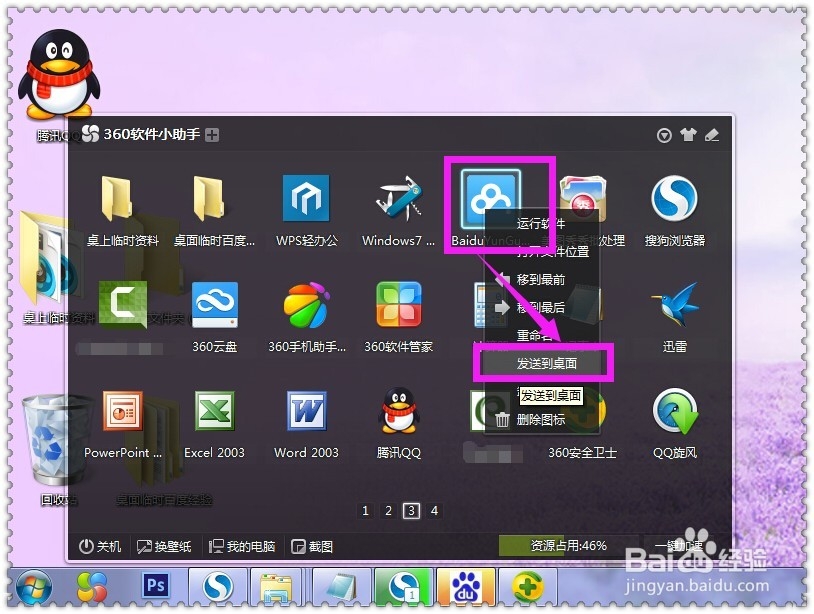Image resolution: width=814 pixels, height=614 pixels.
Task: Expand the round dropdown arrow in the panel header
Action: point(664,135)
